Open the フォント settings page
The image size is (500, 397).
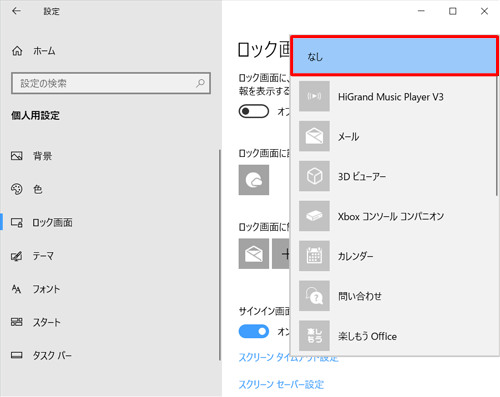click(46, 289)
